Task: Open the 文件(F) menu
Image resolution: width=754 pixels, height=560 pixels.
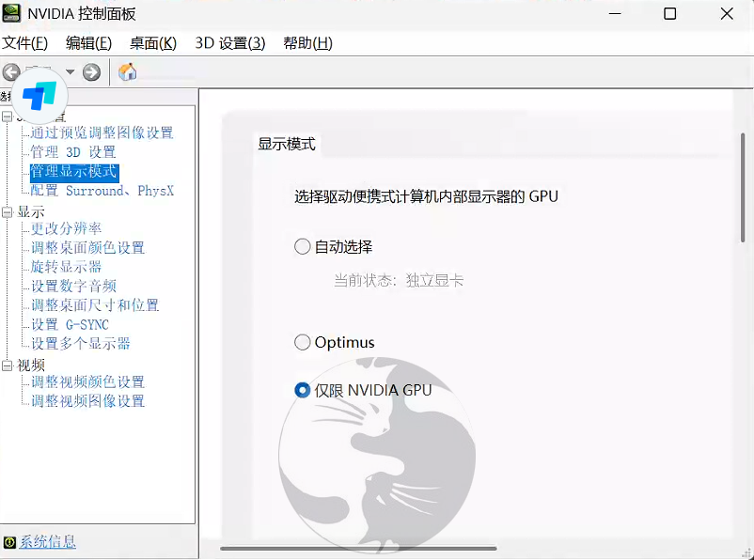Action: (x=25, y=43)
